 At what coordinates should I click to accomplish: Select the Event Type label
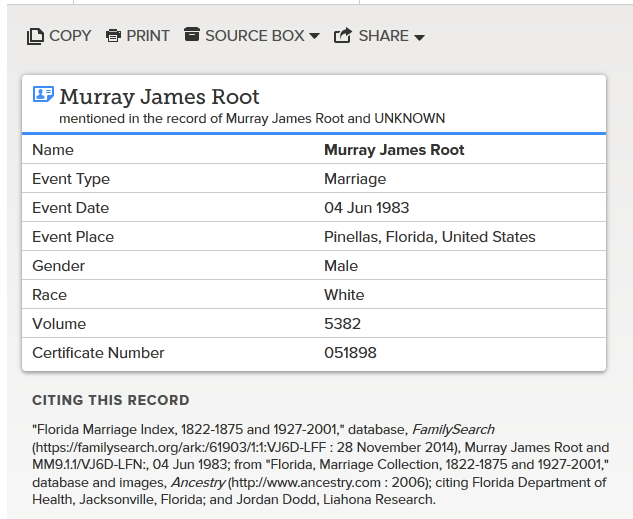click(x=71, y=179)
